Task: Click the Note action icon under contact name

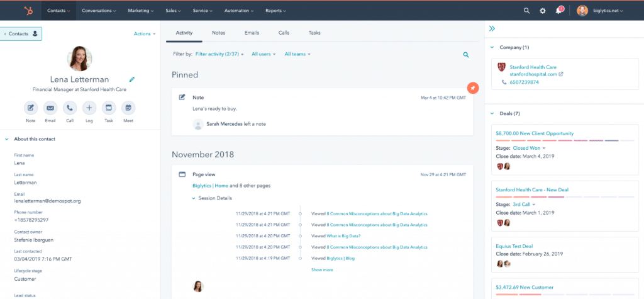Action: (31, 108)
